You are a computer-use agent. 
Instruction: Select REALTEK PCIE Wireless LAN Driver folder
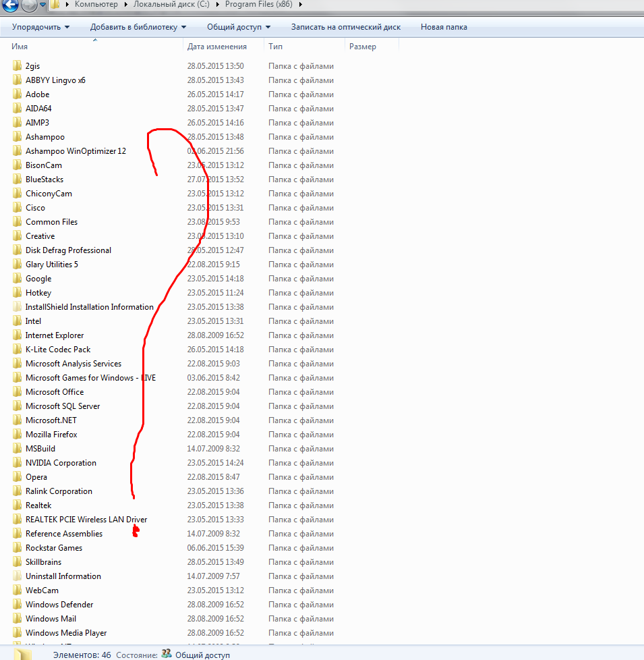(x=86, y=520)
